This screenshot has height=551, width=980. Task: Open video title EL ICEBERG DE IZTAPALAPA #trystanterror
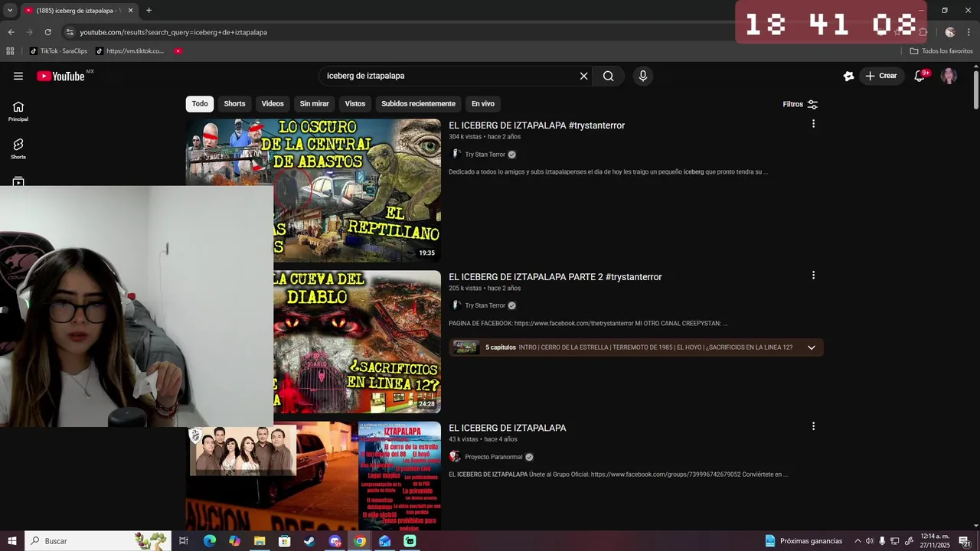537,126
